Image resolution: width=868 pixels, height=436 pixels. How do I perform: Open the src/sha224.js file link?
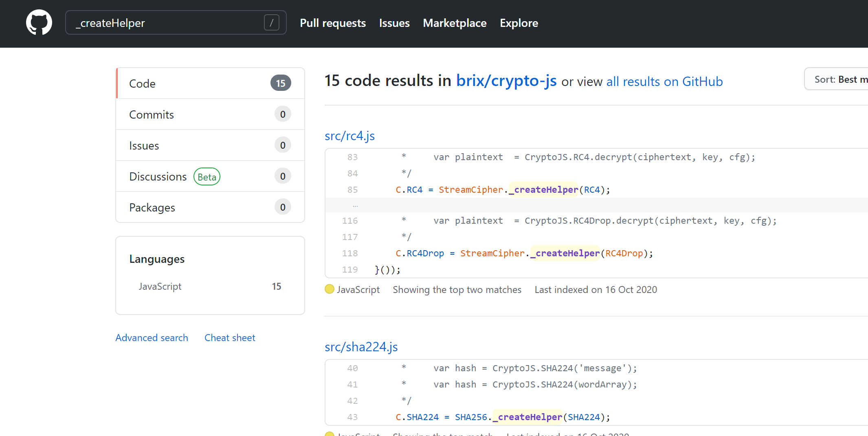coord(361,347)
